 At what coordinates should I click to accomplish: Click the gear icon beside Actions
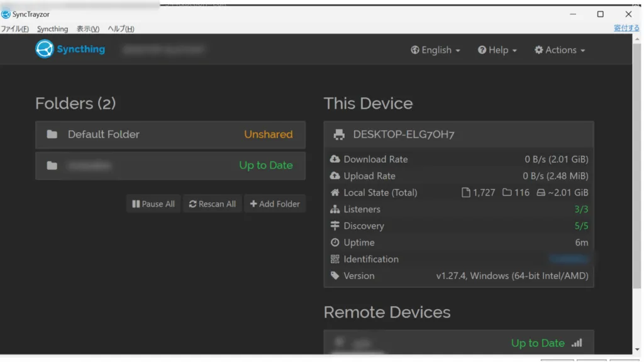(539, 50)
